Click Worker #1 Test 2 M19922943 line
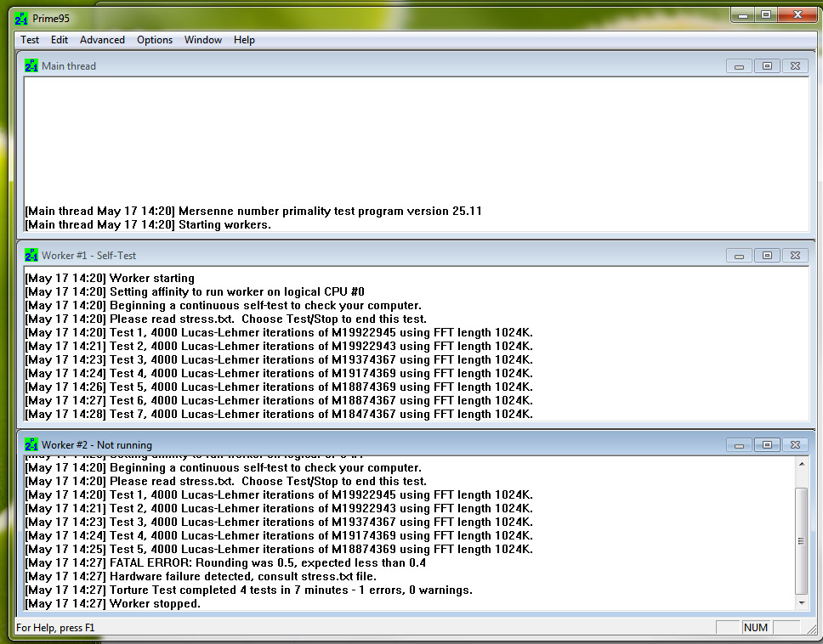This screenshot has height=644, width=823. [279, 346]
